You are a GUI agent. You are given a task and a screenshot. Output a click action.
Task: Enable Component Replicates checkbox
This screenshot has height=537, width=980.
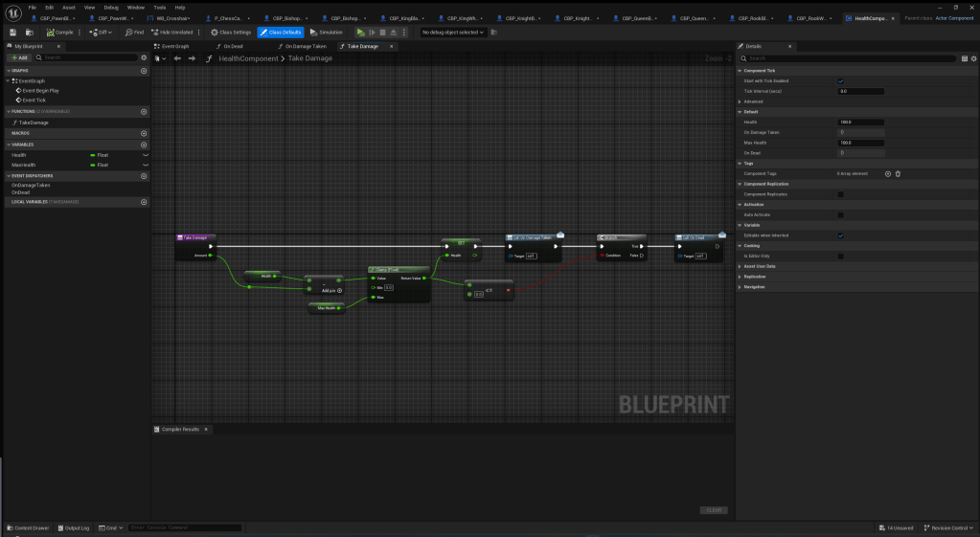point(841,194)
